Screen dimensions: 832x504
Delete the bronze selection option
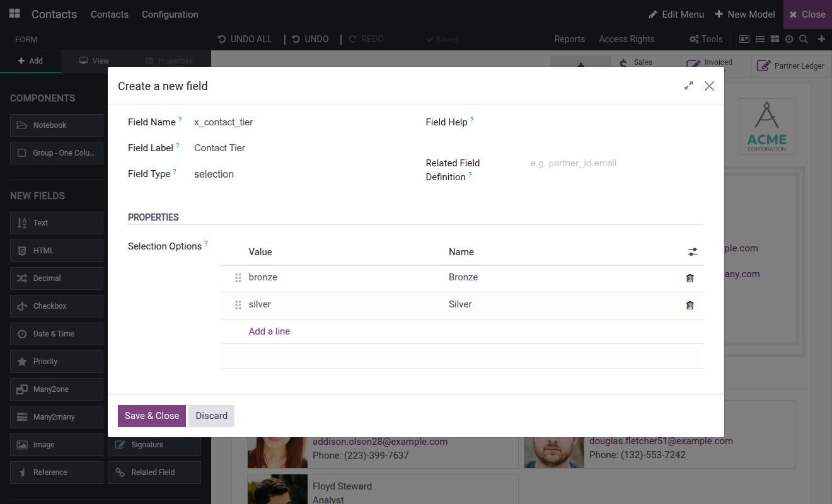coord(690,278)
